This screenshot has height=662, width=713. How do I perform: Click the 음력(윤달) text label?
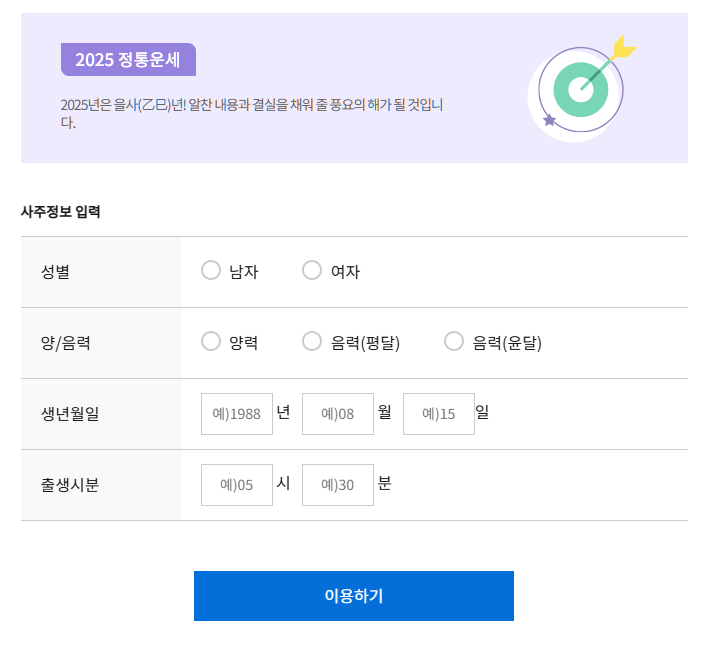coord(507,343)
